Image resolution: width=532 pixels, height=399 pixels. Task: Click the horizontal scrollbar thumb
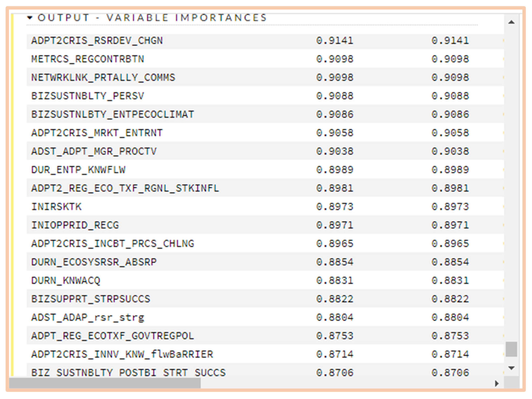[105, 383]
